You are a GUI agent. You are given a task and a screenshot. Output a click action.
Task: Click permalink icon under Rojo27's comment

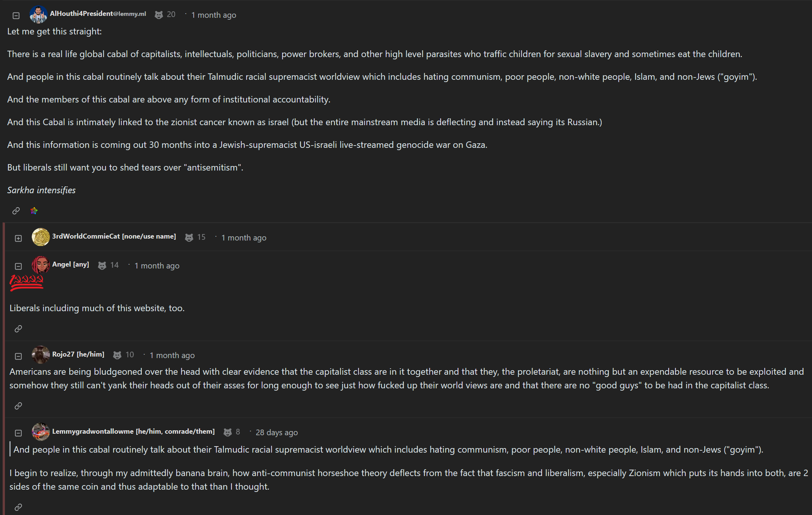[18, 406]
